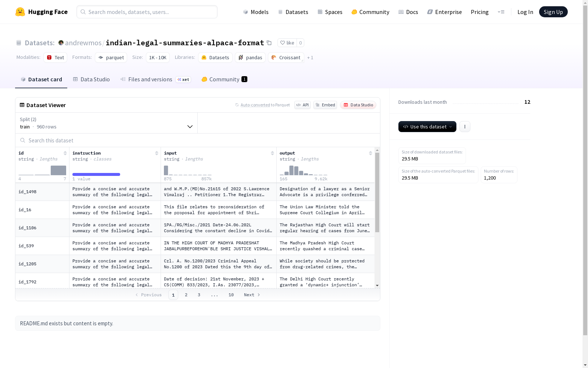Select the id_1498 row cell
The image size is (588, 368).
42,192
